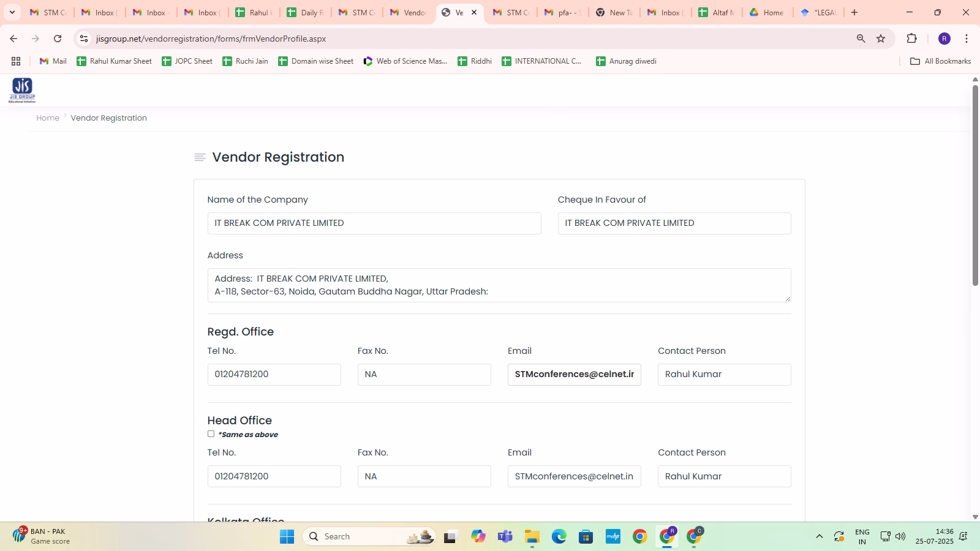980x551 pixels.
Task: Switch to the LEGAL tab
Action: (819, 12)
